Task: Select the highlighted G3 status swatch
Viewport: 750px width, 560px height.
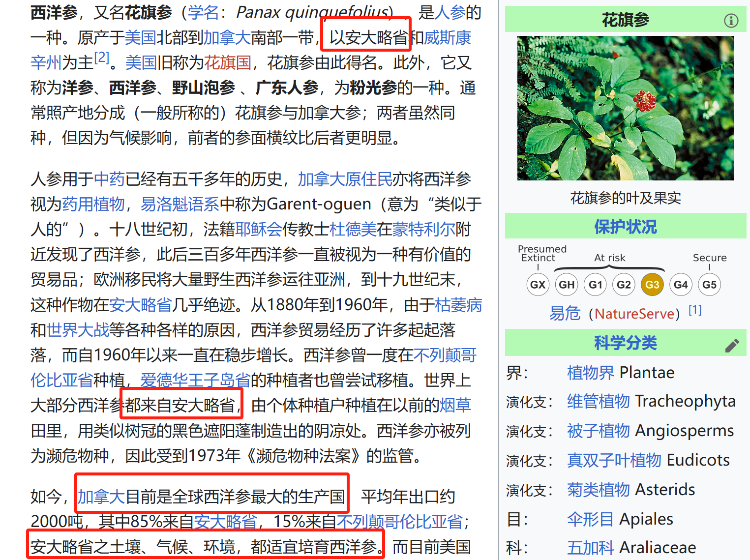Action: pyautogui.click(x=652, y=285)
